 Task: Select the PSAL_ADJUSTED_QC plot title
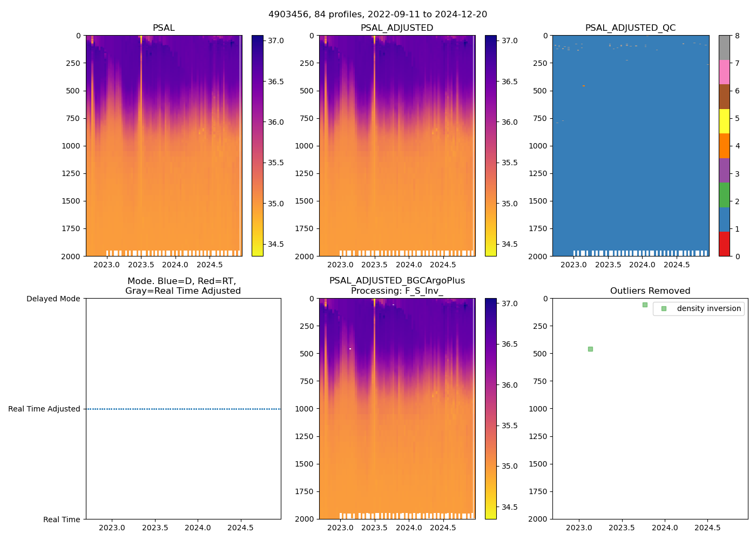(x=630, y=28)
